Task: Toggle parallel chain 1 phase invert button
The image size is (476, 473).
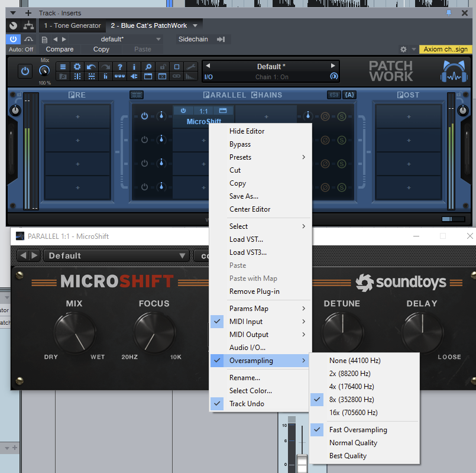Action: (325, 116)
